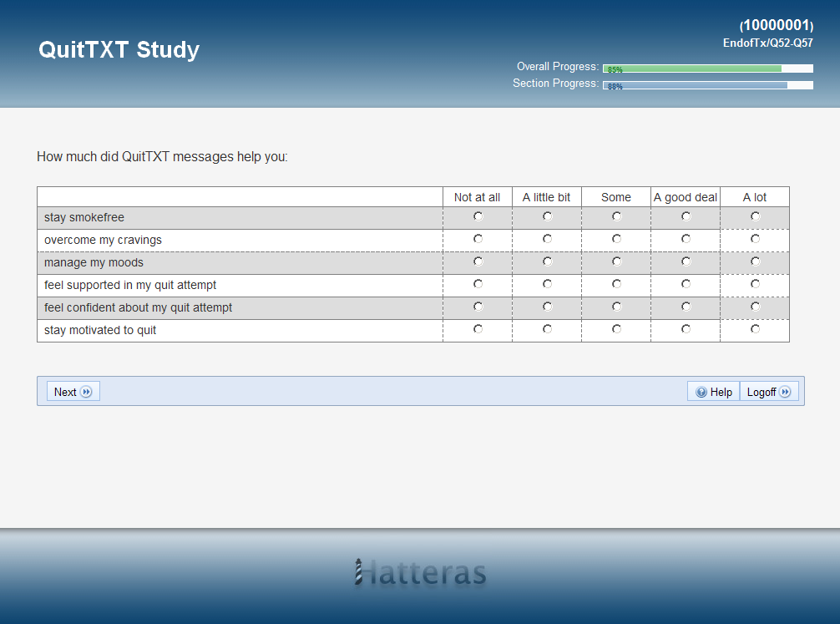Image resolution: width=840 pixels, height=624 pixels.
Task: Click the QuitTXT Study title
Action: (119, 49)
